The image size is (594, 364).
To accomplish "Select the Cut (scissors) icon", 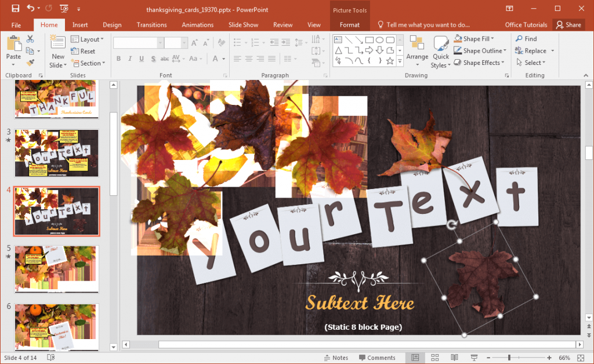I will pyautogui.click(x=30, y=39).
